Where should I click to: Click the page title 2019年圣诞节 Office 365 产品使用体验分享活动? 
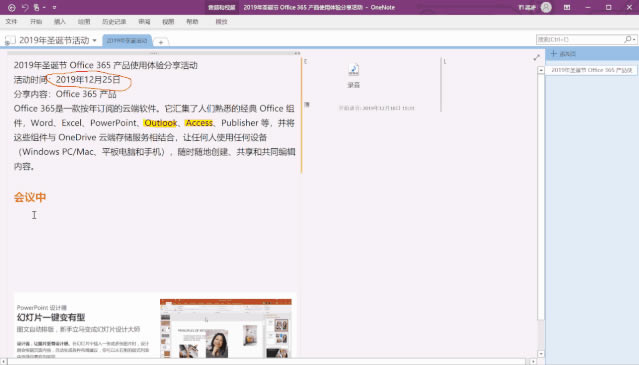106,65
